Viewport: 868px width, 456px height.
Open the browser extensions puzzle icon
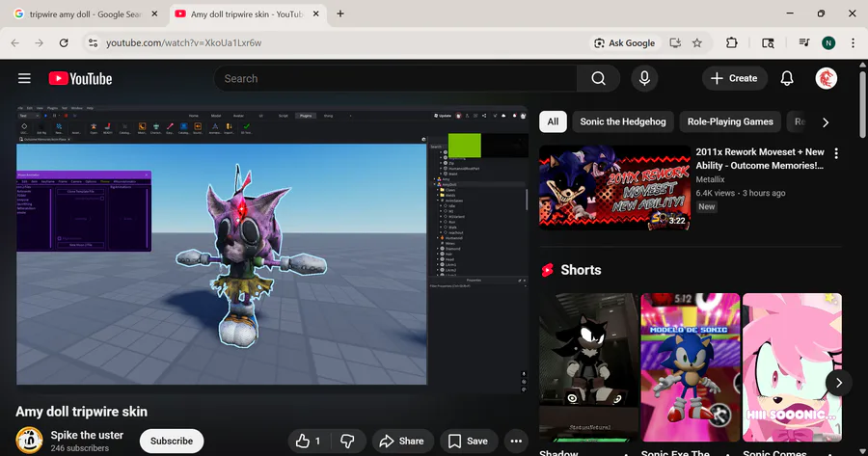731,42
